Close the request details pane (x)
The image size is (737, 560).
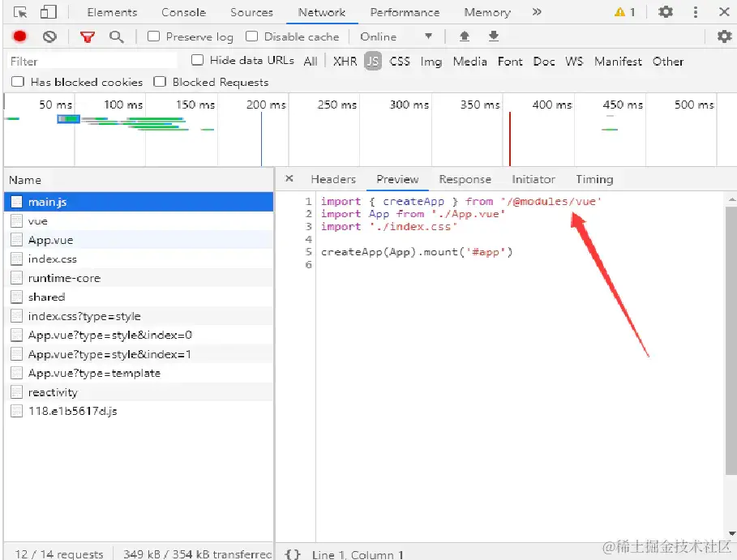(289, 178)
